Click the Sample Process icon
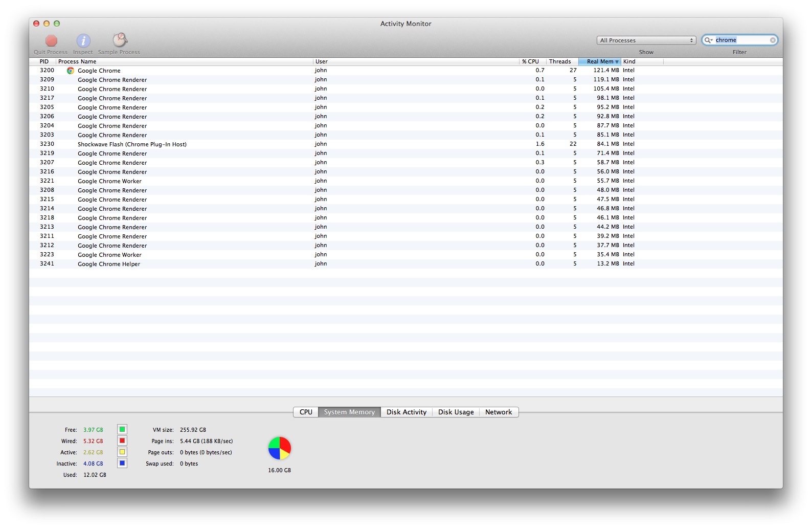The width and height of the screenshot is (812, 529). point(120,40)
